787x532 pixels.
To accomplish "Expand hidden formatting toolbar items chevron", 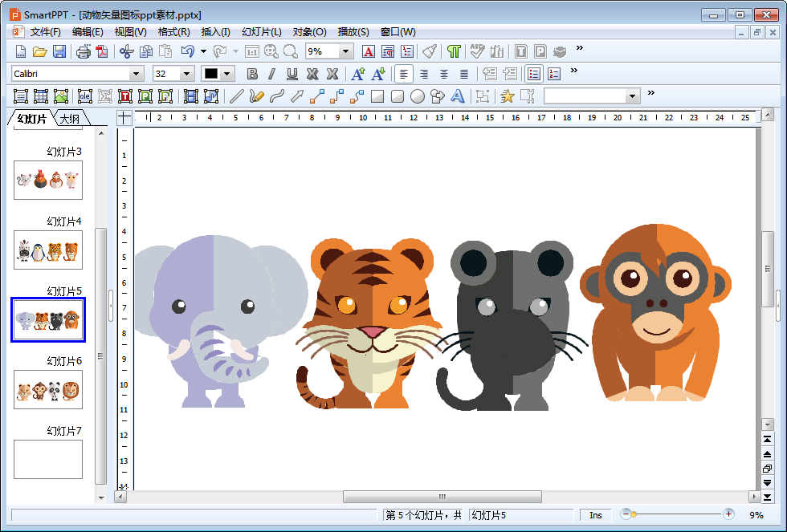I will click(x=574, y=70).
